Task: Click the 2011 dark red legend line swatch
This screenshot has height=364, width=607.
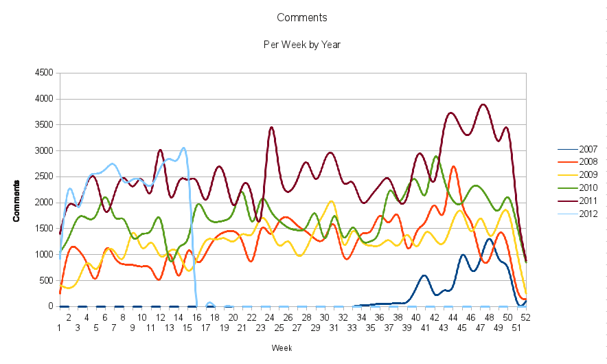Action: click(x=566, y=201)
